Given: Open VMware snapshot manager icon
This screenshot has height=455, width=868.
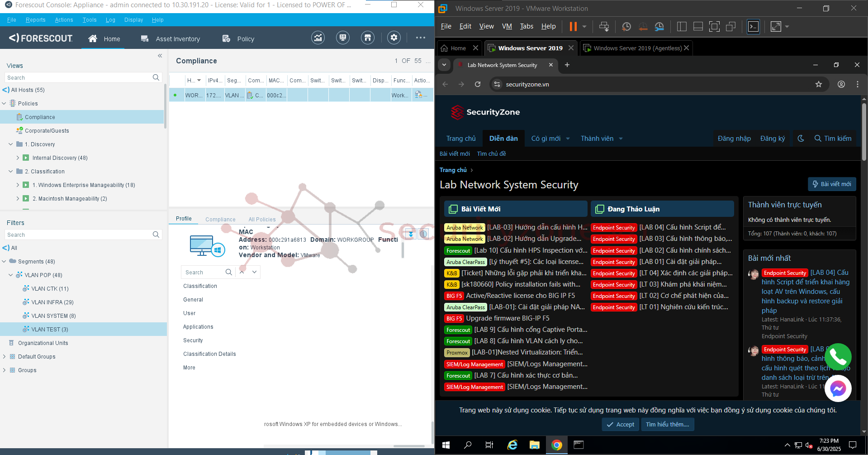Looking at the screenshot, I should tap(659, 27).
